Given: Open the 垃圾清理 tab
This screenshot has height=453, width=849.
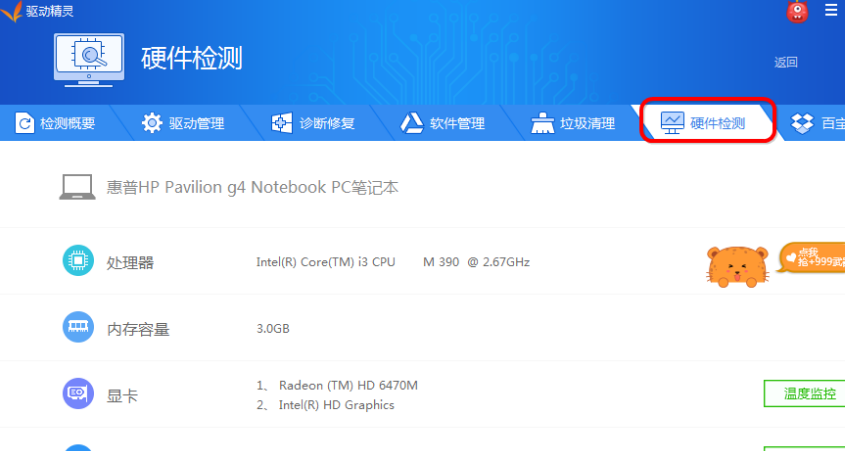Looking at the screenshot, I should pyautogui.click(x=573, y=124).
